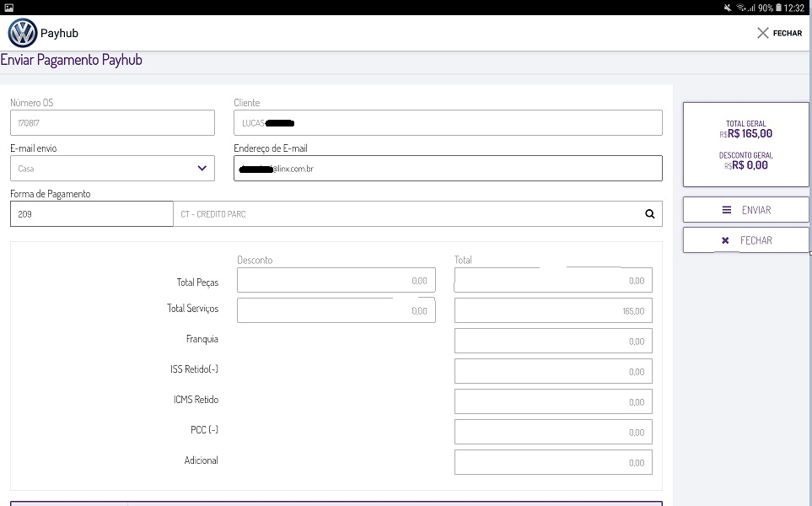The height and width of the screenshot is (506, 812).
Task: Close Payhub using top FECHAR X
Action: (779, 33)
